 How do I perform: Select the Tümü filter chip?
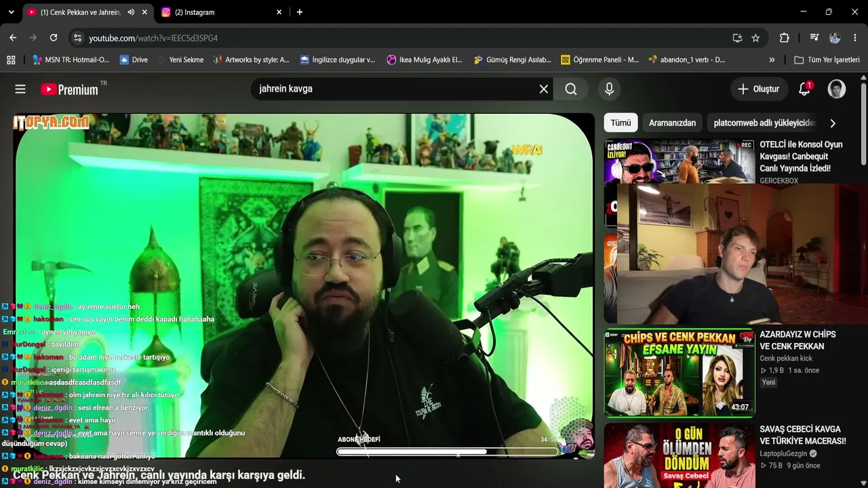(620, 123)
